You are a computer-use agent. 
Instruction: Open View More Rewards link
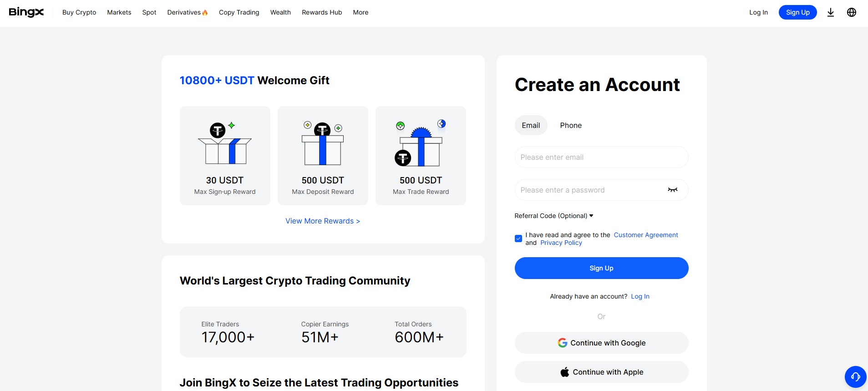(x=323, y=221)
